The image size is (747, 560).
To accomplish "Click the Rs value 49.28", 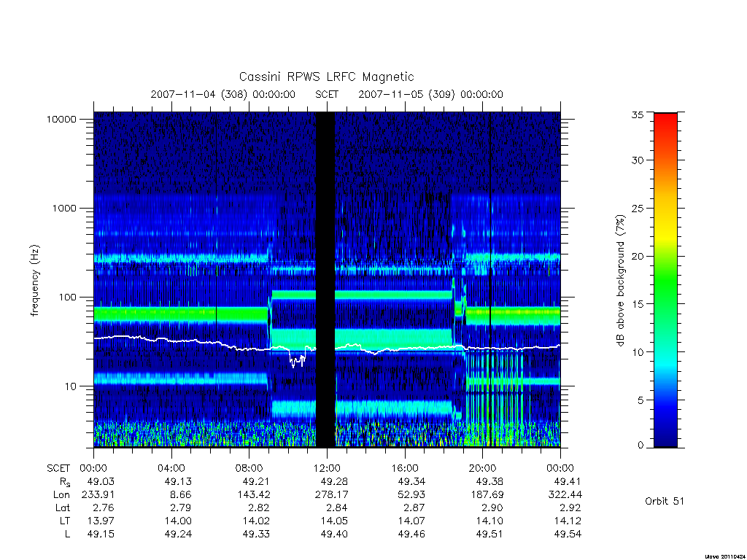I will point(333,482).
